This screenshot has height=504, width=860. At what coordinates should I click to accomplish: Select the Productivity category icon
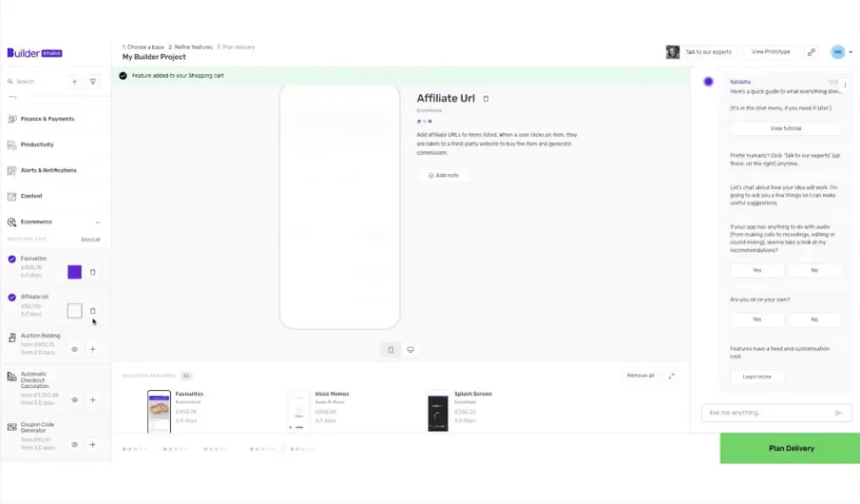pyautogui.click(x=12, y=145)
